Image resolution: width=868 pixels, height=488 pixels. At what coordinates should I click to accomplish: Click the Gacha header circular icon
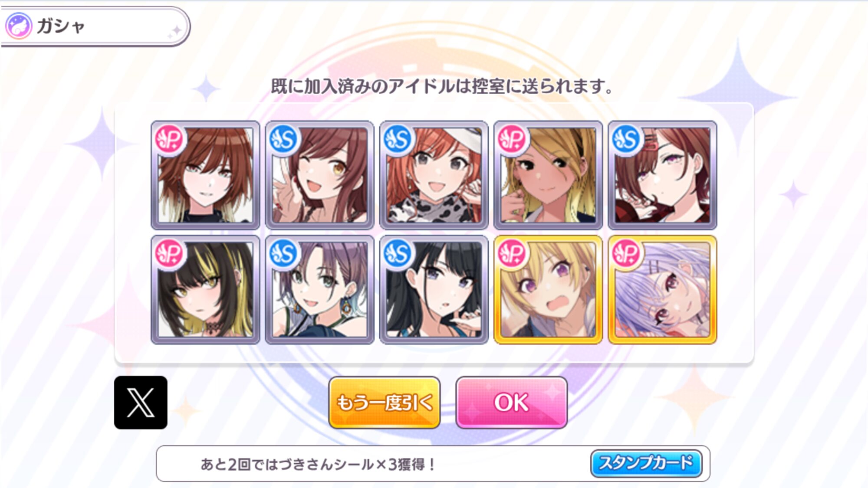(x=18, y=26)
